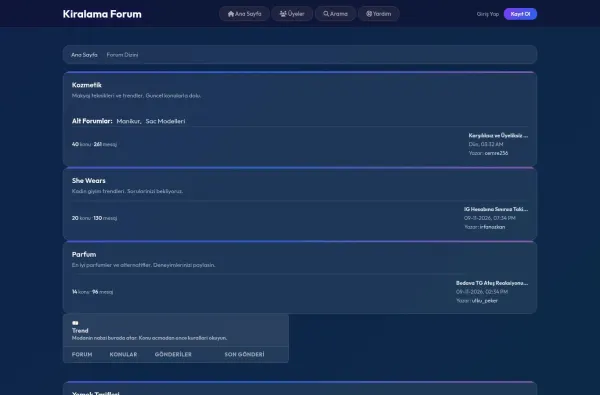Click the lifebuoy icon beside Yardım
This screenshot has height=395, width=600.
[x=369, y=14]
